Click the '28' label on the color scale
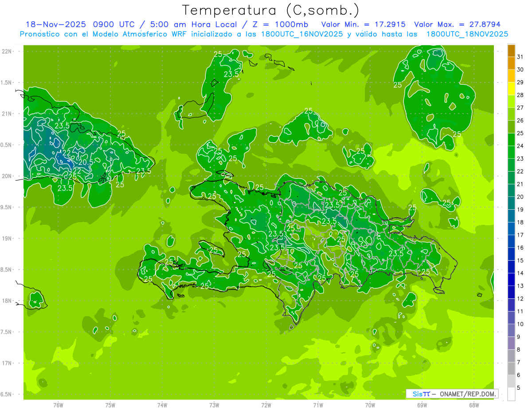This screenshot has height=411, width=532. [x=520, y=95]
